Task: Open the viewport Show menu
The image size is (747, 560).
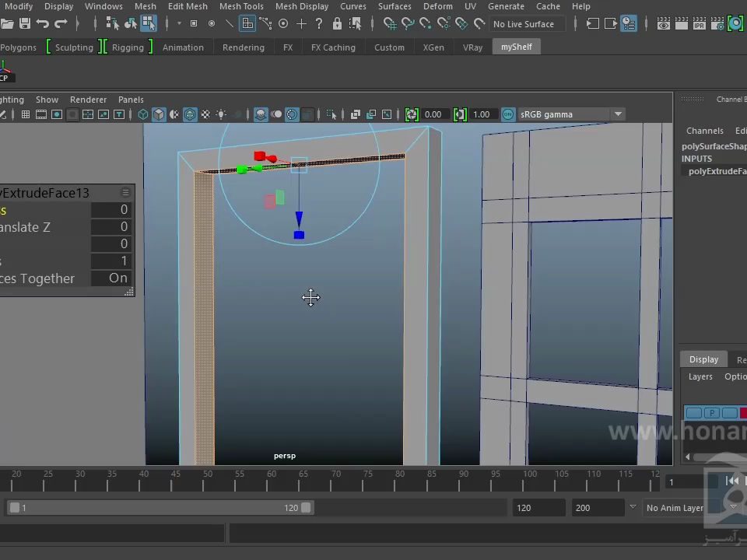Action: 47,100
